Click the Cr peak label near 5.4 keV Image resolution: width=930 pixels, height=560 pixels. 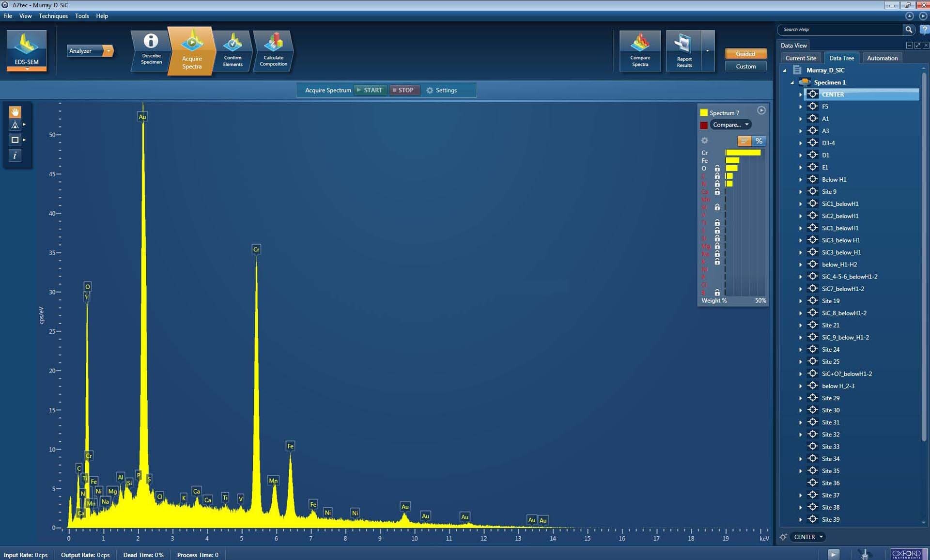coord(256,249)
